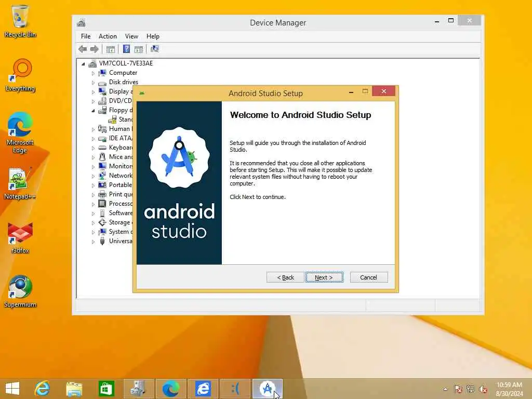Select the Computer tree item
532x399 pixels.
123,73
